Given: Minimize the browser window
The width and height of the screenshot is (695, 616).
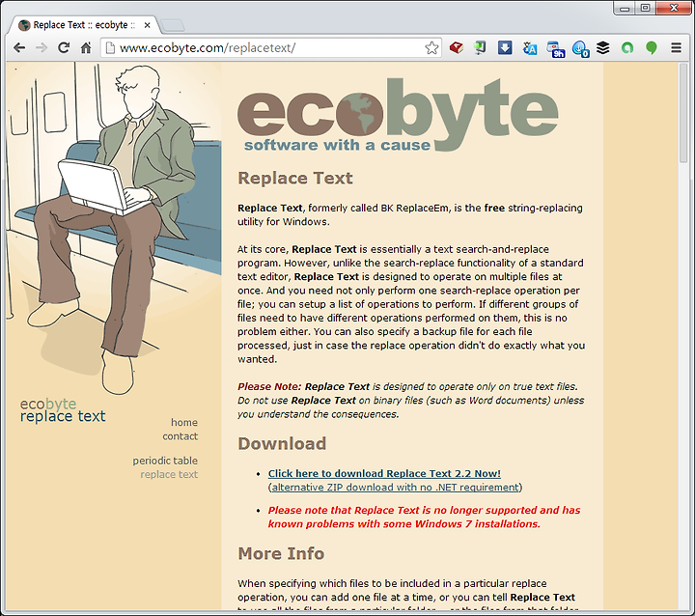Looking at the screenshot, I should pos(625,8).
